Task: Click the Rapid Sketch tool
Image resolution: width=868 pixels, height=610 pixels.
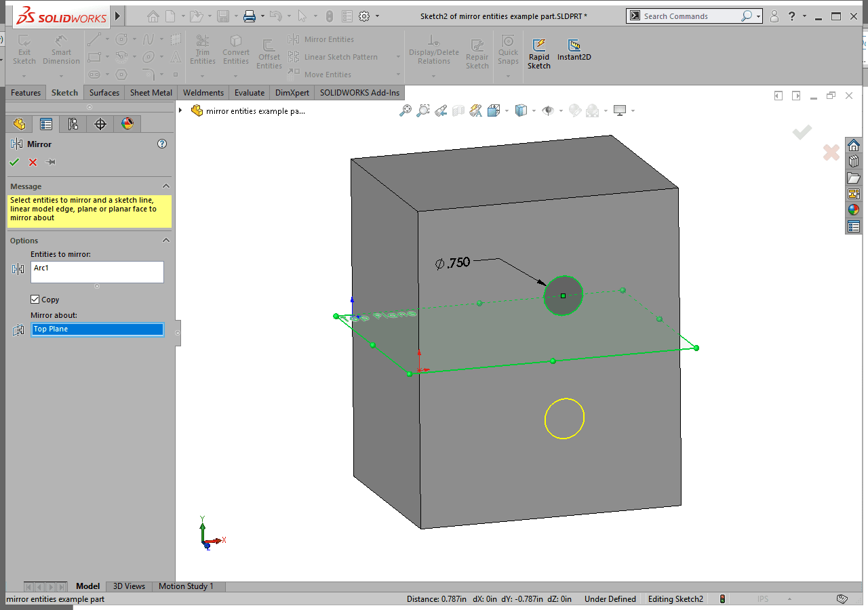Action: pos(539,54)
